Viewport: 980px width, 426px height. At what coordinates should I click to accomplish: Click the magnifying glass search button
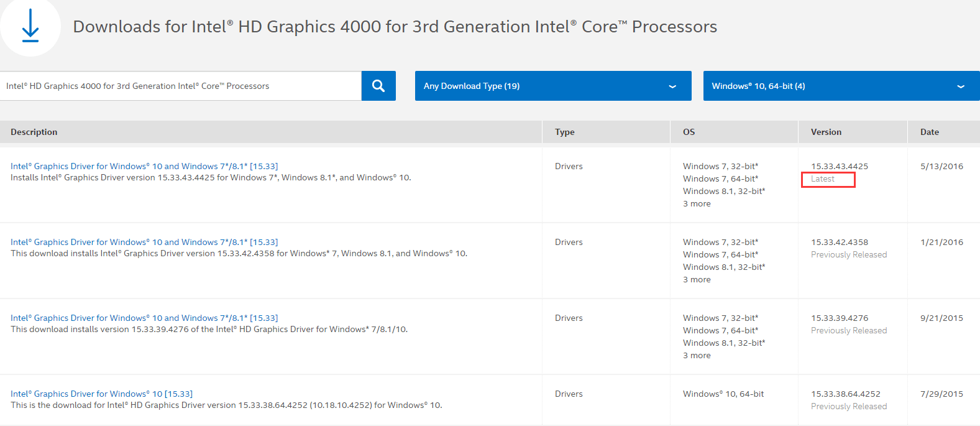[378, 86]
